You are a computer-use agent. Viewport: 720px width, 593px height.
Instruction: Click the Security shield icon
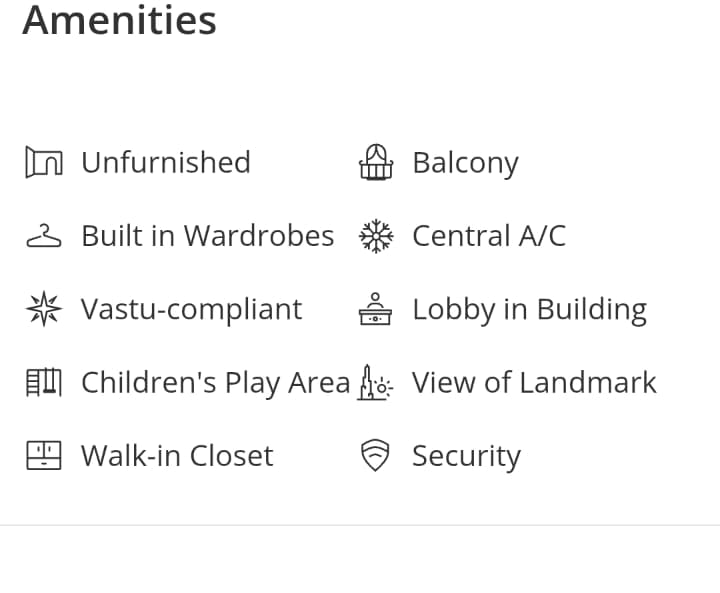tap(376, 456)
